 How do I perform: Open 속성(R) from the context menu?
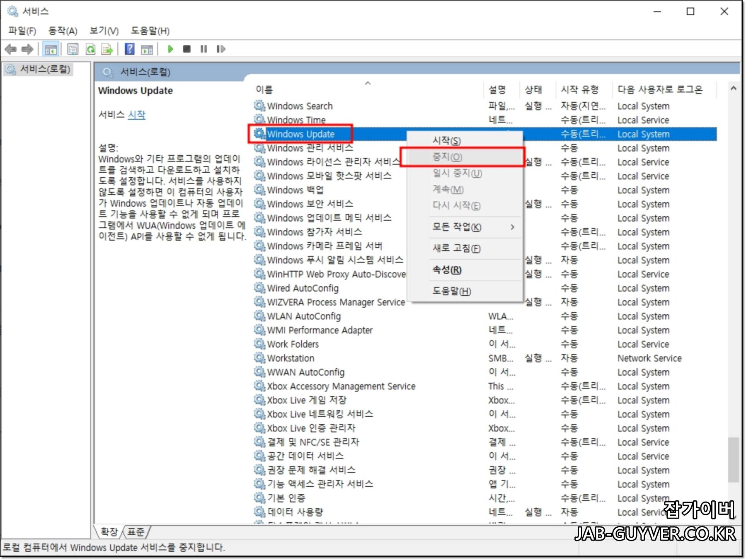pos(465,270)
